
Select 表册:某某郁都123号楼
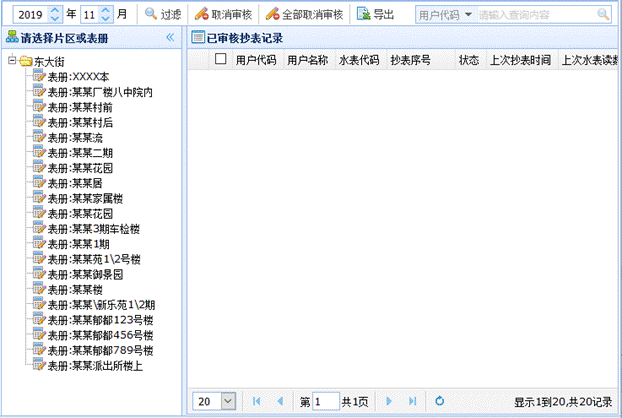[x=100, y=320]
